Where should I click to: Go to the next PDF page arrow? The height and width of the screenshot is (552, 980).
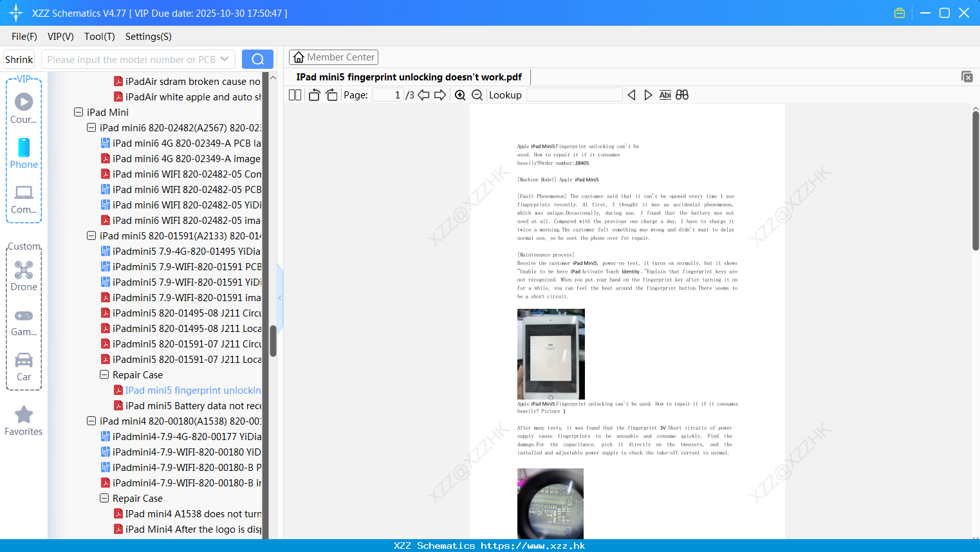pyautogui.click(x=440, y=95)
